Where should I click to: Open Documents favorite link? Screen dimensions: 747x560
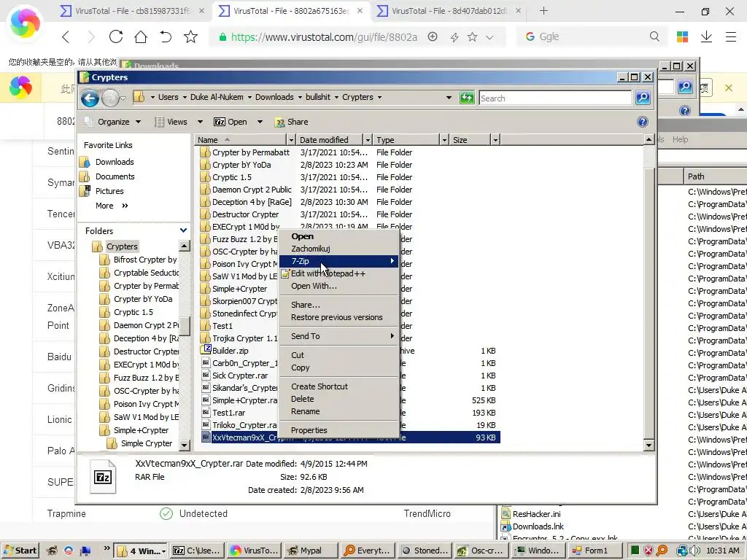[115, 176]
